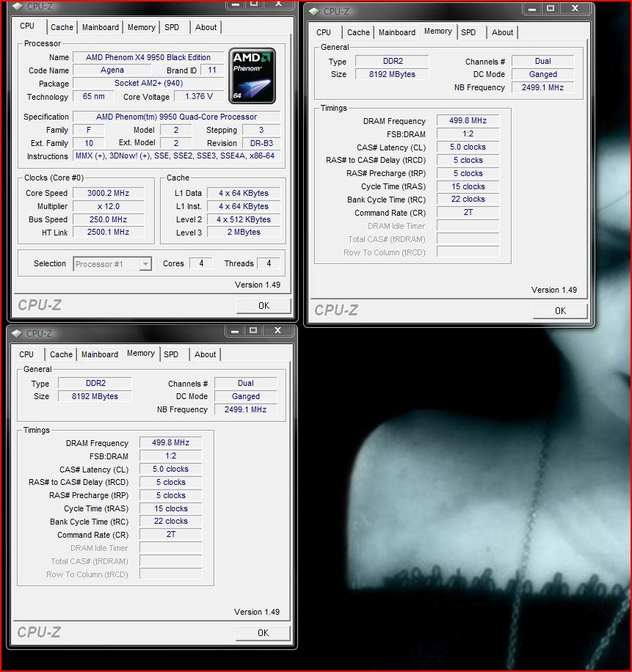
Task: Click the Bus Speed value 250.0 MHz
Action: pos(109,219)
